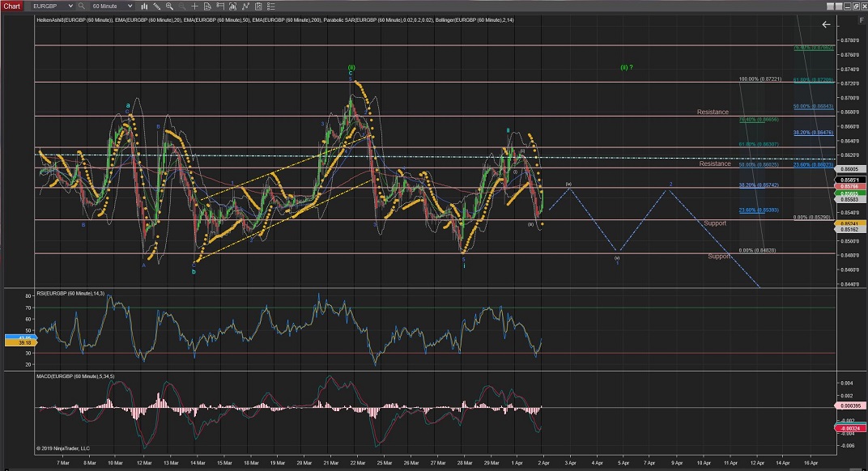Viewport: 868px width, 471px height.
Task: Click the Chart title tab
Action: (11, 6)
